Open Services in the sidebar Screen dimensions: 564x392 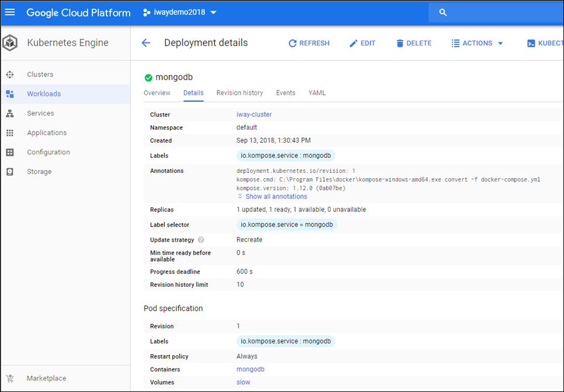click(65, 113)
